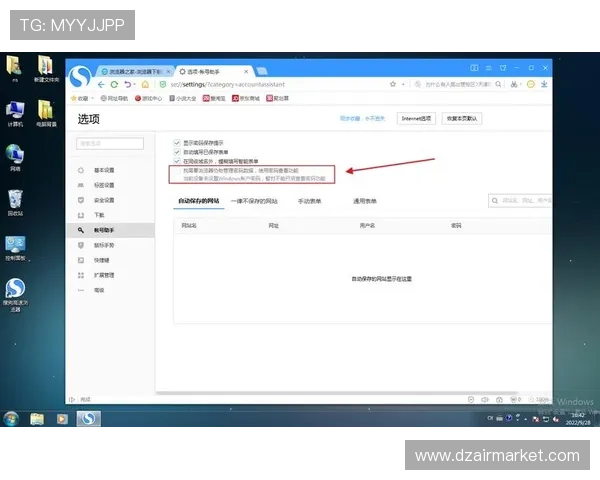Image resolution: width=600 pixels, height=480 pixels.
Task: Switch to the 手动表单 tab
Action: pyautogui.click(x=310, y=201)
